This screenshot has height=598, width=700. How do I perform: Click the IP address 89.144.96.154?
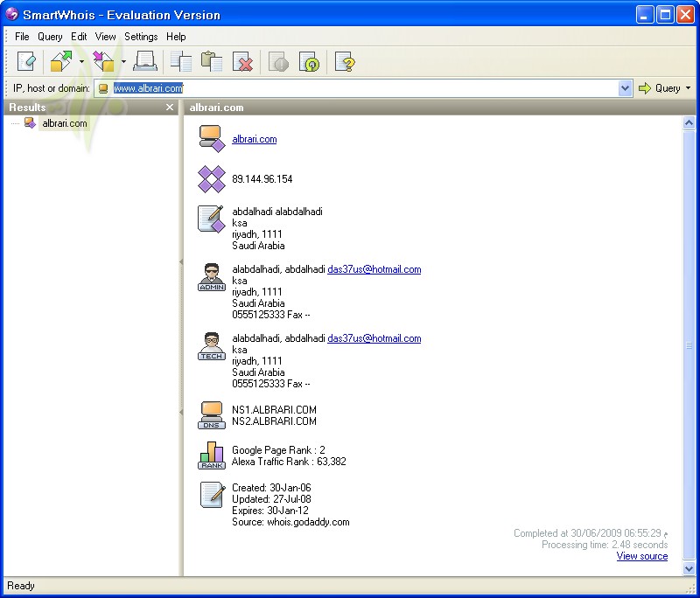pos(262,179)
